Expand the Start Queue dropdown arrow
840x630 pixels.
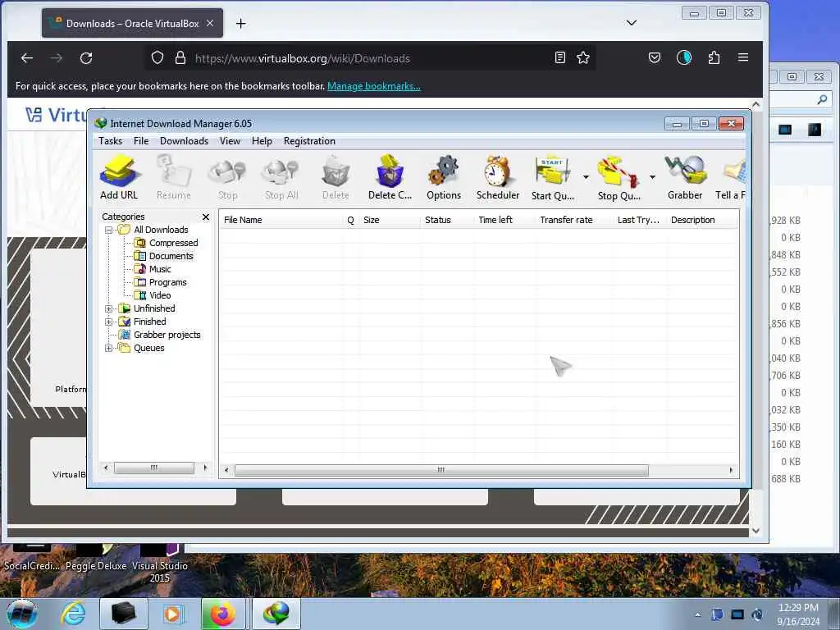586,177
